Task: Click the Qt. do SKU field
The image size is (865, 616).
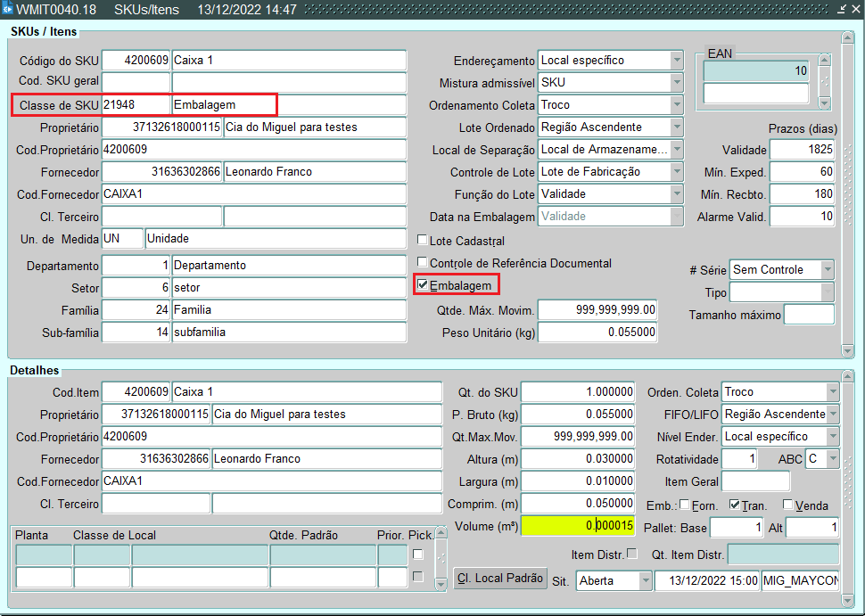Action: coord(578,392)
